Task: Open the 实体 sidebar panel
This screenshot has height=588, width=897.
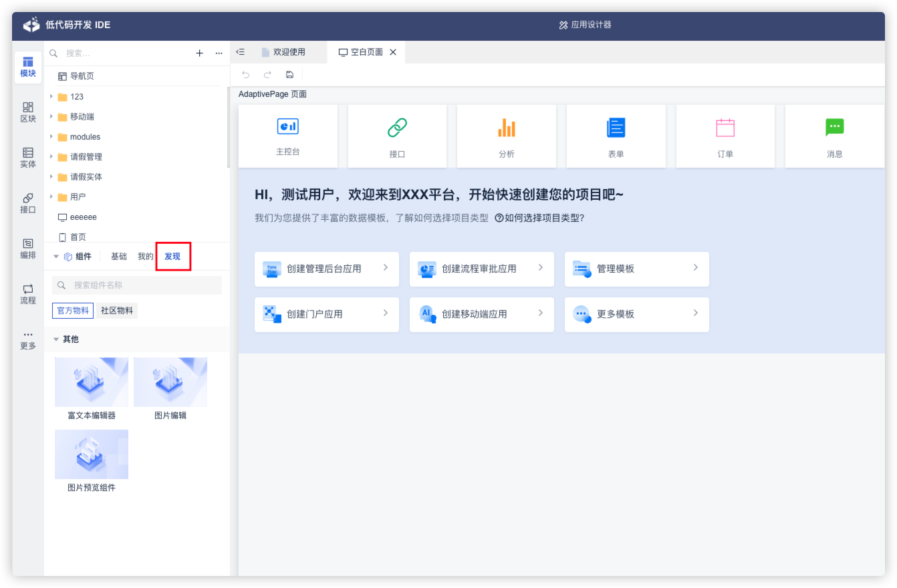Action: point(28,158)
